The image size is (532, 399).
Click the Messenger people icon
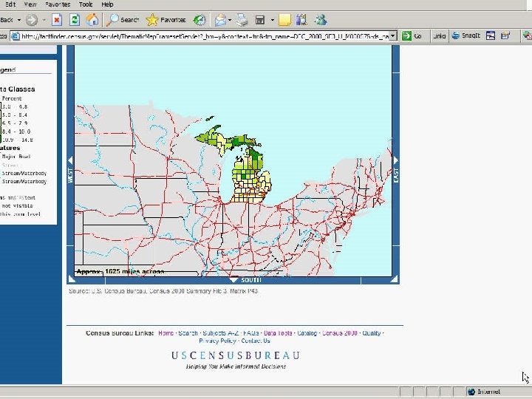(321, 20)
